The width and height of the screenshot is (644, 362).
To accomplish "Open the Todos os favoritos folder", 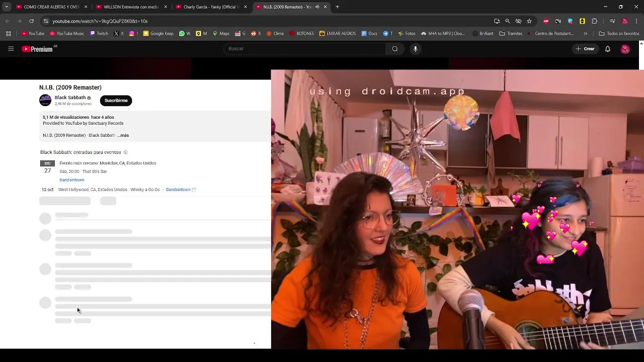I will pos(619,34).
